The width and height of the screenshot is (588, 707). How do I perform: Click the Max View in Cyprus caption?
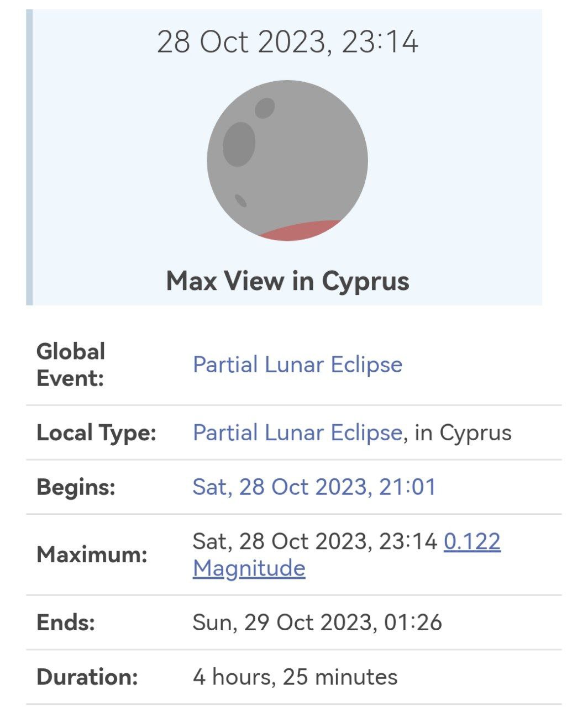click(x=287, y=281)
